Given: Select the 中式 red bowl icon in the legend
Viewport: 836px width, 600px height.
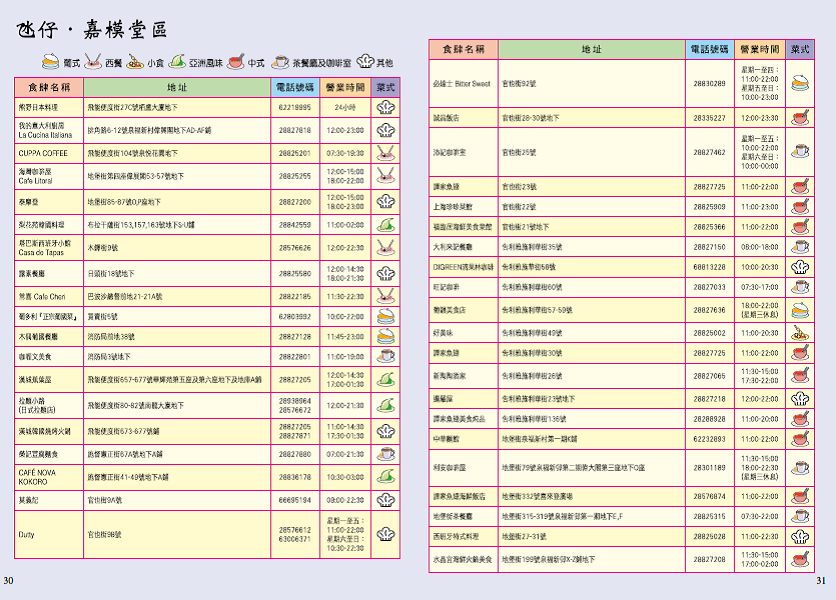Looking at the screenshot, I should [x=236, y=62].
